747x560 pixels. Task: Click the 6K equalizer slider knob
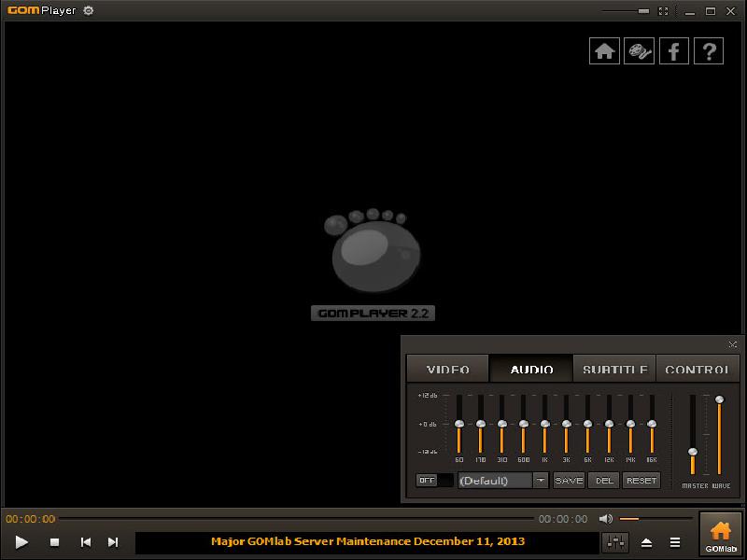point(588,424)
